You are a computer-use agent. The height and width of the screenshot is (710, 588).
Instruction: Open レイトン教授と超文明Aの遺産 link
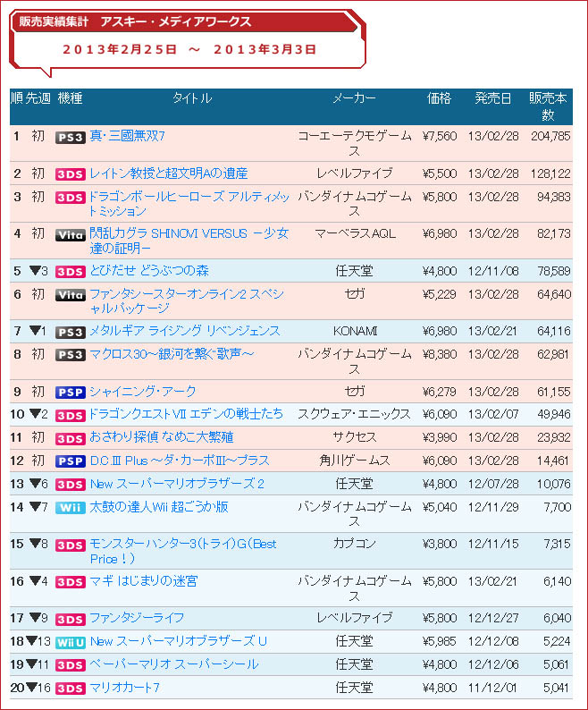click(x=168, y=173)
